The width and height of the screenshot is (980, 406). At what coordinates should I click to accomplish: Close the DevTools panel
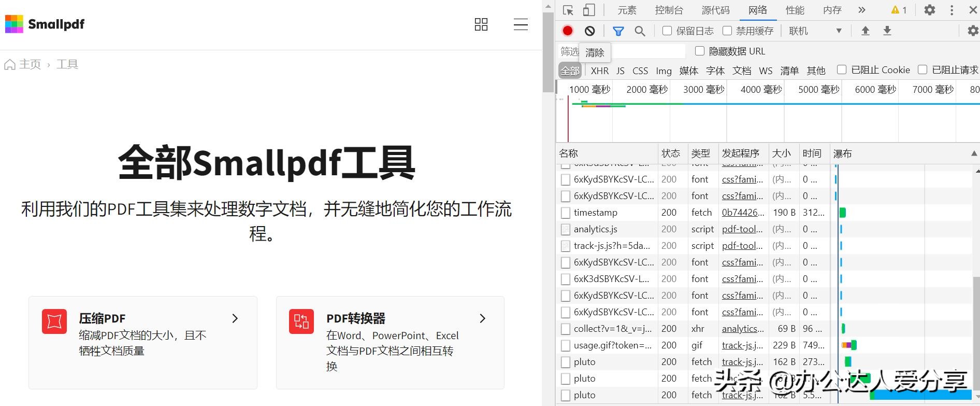tap(973, 10)
